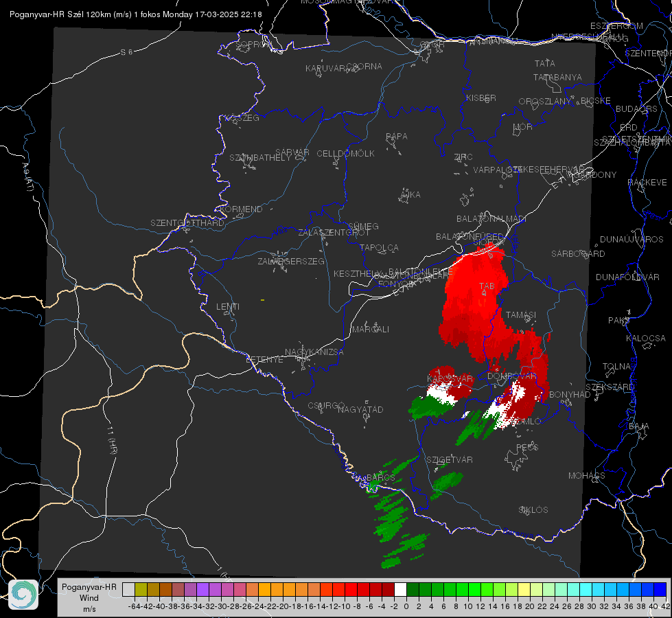Click the CSURGÓ city label
The width and height of the screenshot is (672, 618).
[x=326, y=405]
